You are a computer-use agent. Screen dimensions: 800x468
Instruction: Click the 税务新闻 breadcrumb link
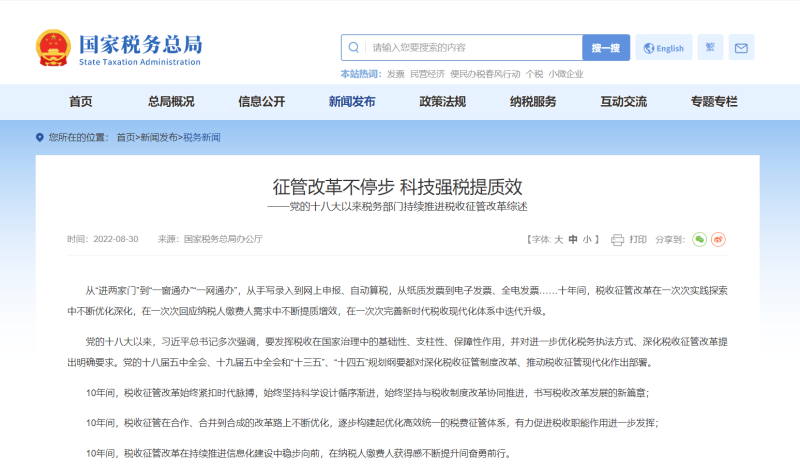(202, 138)
